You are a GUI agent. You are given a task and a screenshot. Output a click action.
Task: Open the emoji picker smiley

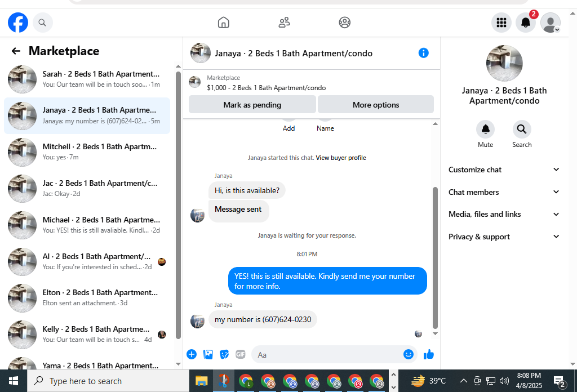(x=409, y=354)
